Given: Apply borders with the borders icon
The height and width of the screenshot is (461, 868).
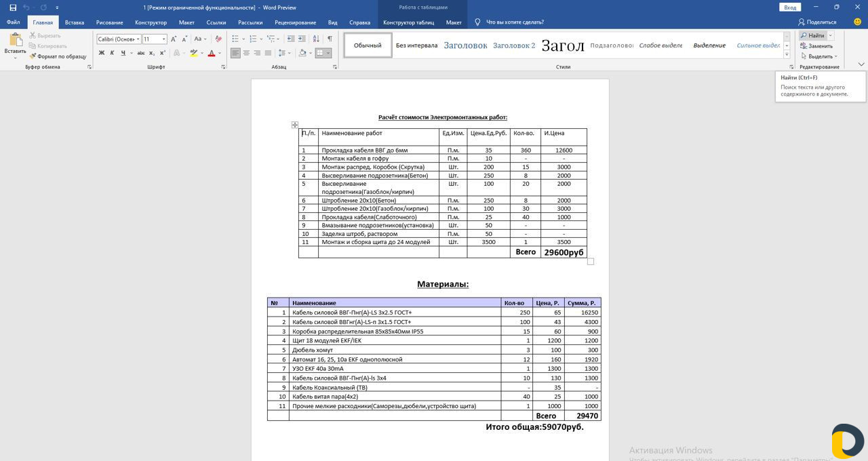Looking at the screenshot, I should pyautogui.click(x=319, y=53).
